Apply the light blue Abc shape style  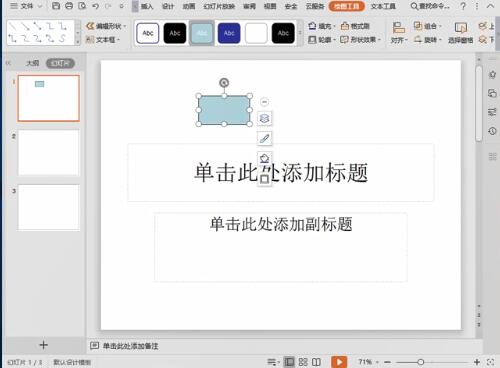[202, 33]
